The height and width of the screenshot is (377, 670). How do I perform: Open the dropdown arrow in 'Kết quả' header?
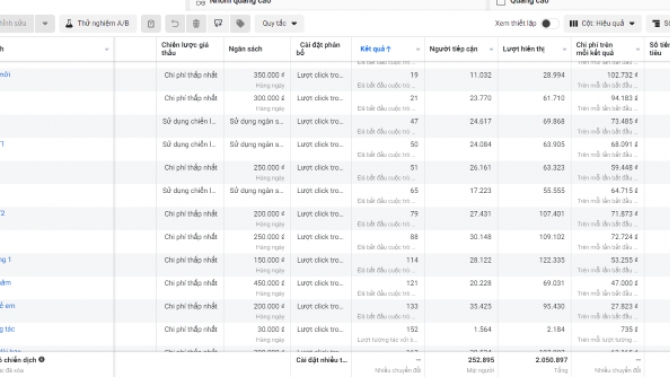(x=417, y=50)
